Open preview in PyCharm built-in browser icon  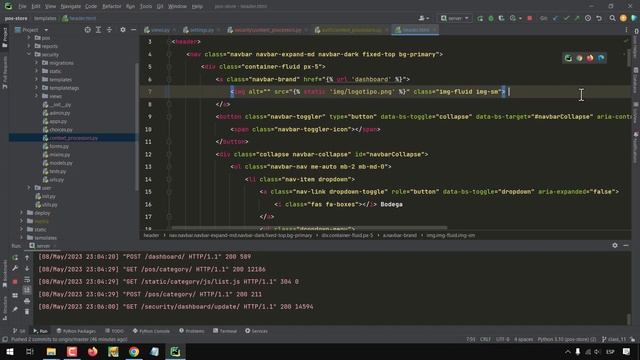pos(568,58)
